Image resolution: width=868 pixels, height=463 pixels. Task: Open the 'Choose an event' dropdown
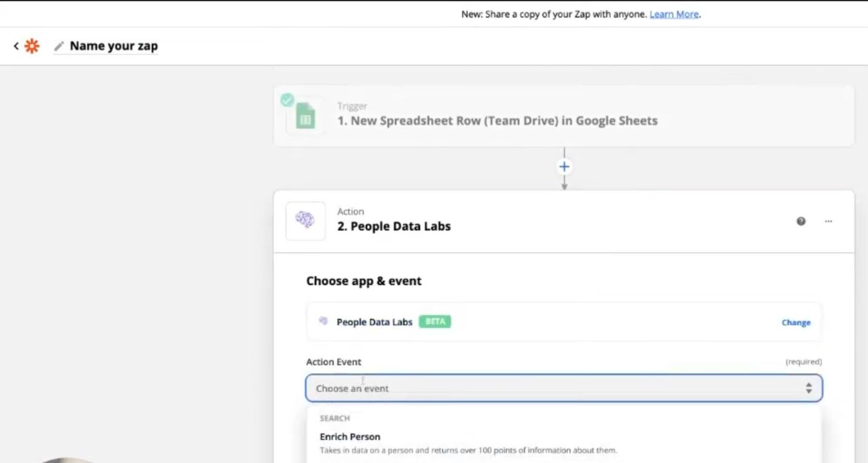tap(564, 388)
